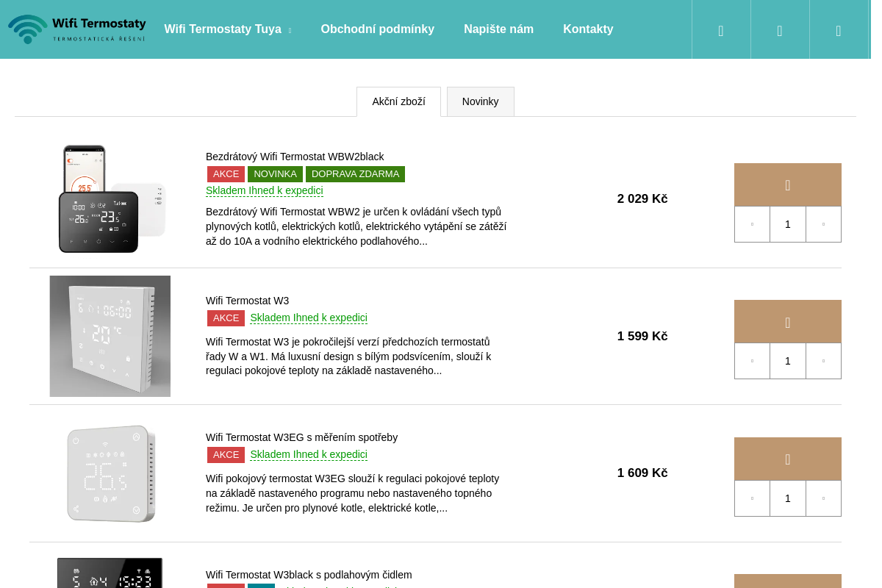The height and width of the screenshot is (588, 882).
Task: Click Skladem Ihned k expedici under WBW2black
Action: pyautogui.click(x=265, y=190)
